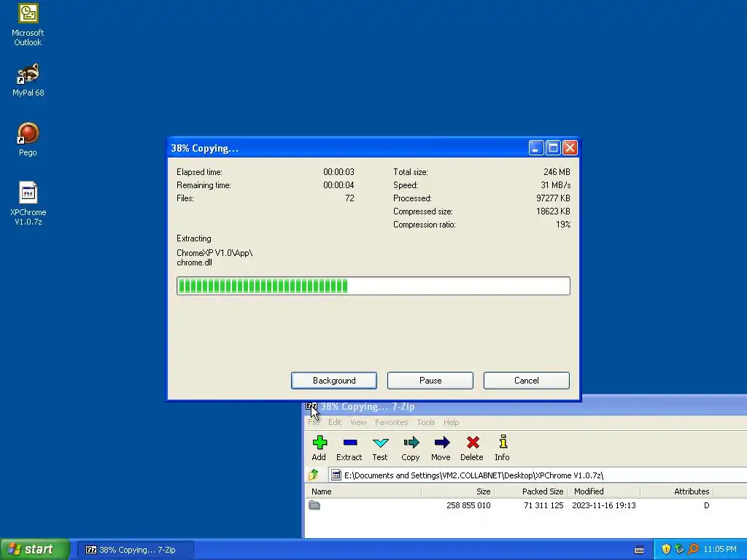Click the Speed value 31 MB/s
The height and width of the screenshot is (560, 747).
[x=555, y=185]
